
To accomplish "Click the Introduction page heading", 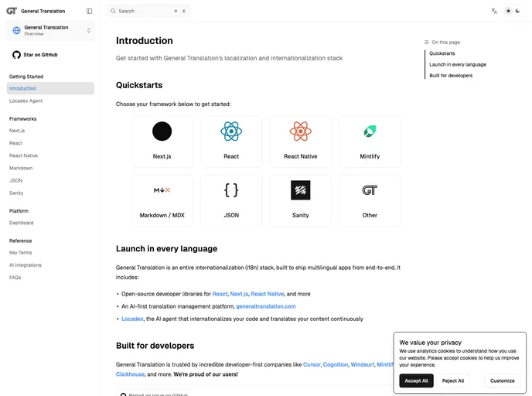I will tap(144, 41).
